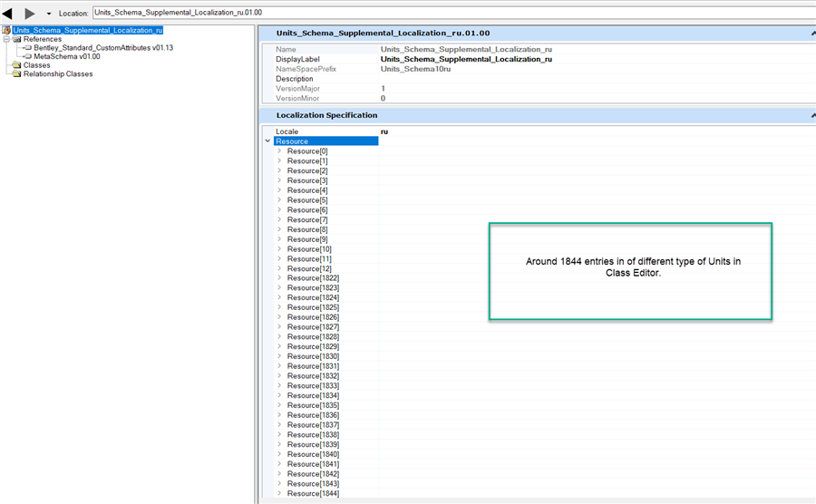The height and width of the screenshot is (504, 816).
Task: Expand Resource[12] entry
Action: tap(279, 268)
